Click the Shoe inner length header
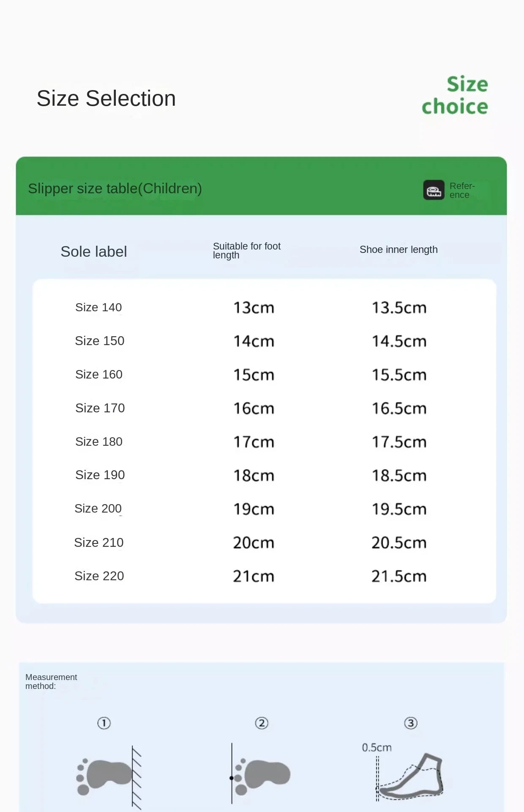This screenshot has height=812, width=524. pos(398,250)
